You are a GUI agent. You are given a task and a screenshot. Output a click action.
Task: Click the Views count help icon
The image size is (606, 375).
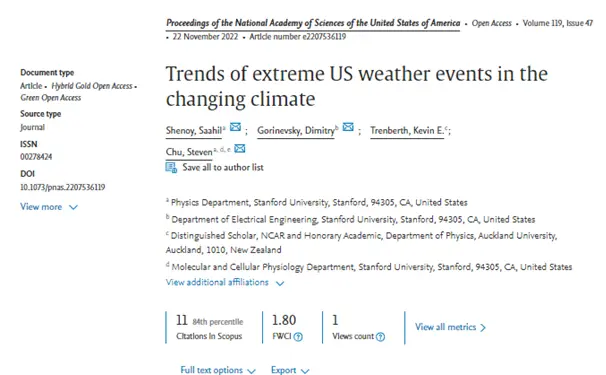[x=380, y=337]
